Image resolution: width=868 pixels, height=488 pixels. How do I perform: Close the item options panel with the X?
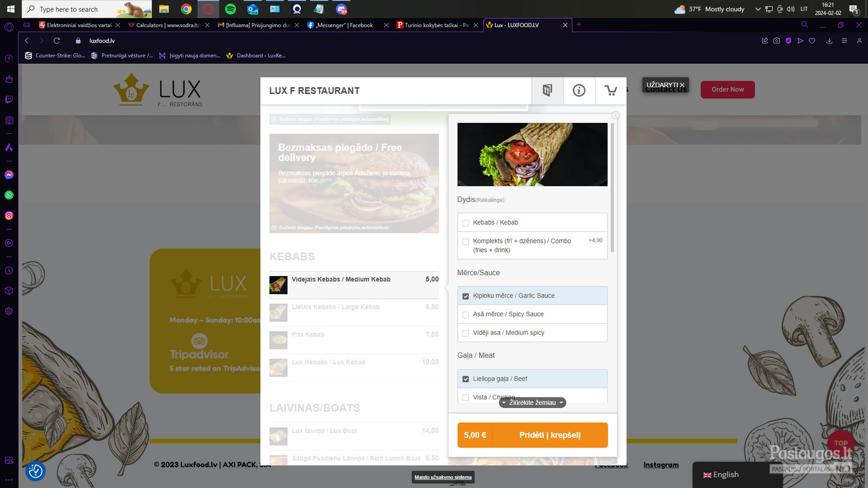[x=615, y=115]
